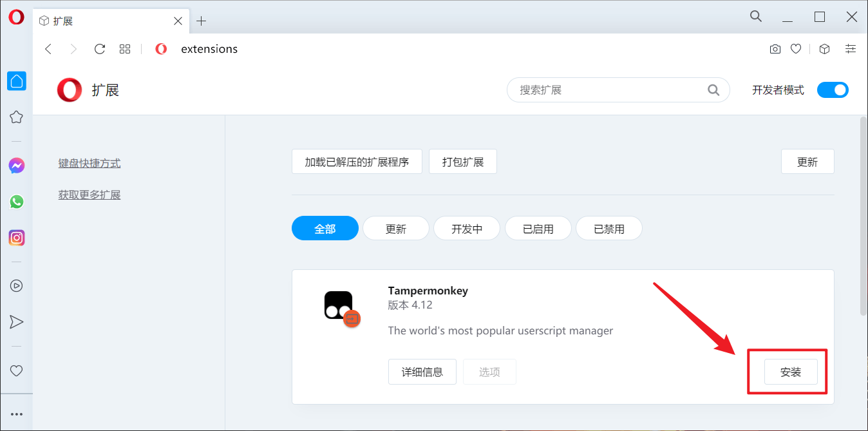Viewport: 868px width, 431px height.
Task: Select the 已启用 filter
Action: click(x=538, y=227)
